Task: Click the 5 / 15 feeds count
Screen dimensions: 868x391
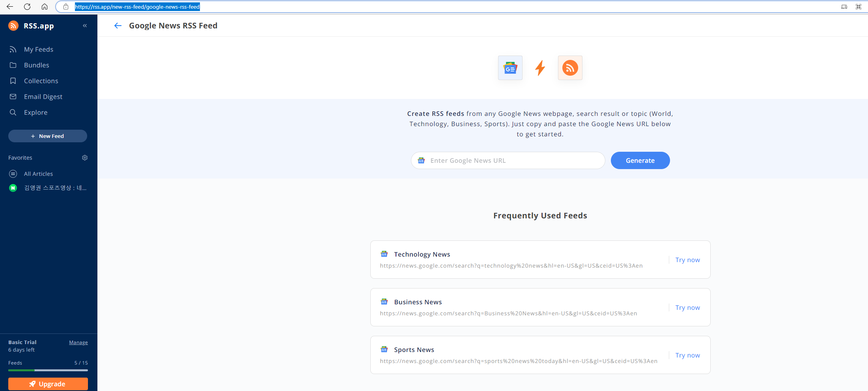Action: pos(81,363)
